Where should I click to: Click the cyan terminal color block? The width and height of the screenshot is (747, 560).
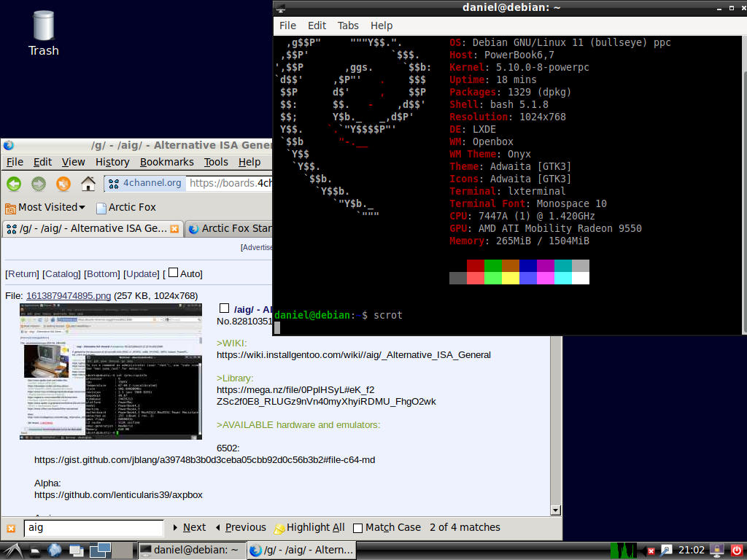point(563,278)
